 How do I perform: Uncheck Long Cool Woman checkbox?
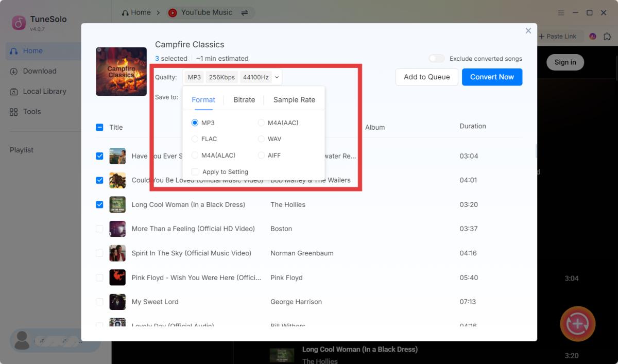click(x=99, y=204)
